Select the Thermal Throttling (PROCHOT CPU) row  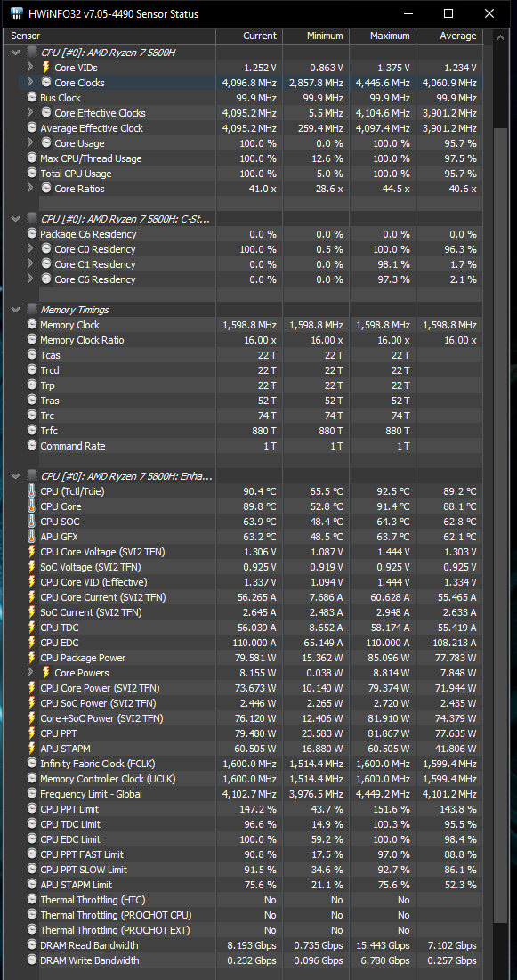(x=244, y=915)
